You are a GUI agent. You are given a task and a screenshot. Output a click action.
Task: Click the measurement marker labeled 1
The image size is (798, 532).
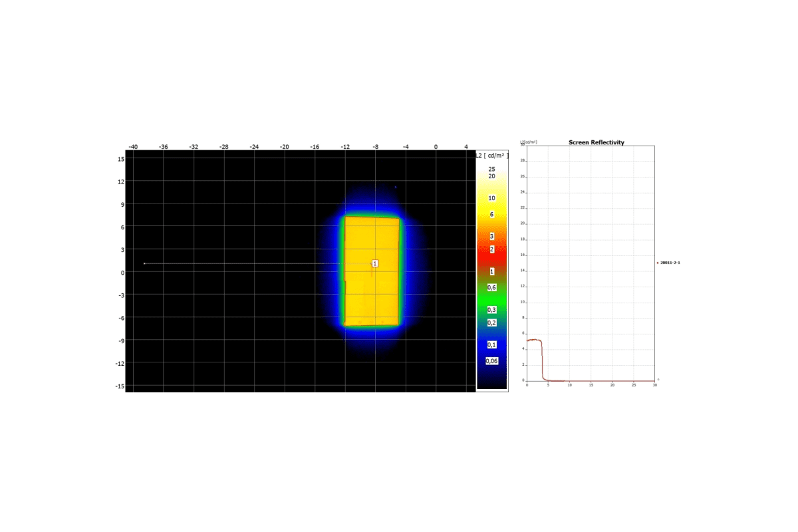point(375,264)
